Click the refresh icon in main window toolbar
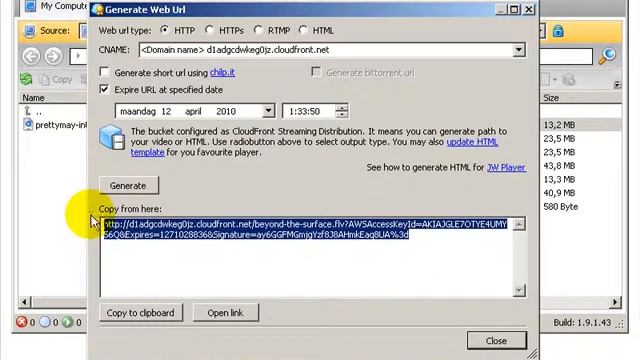640x360 pixels. 26,79
